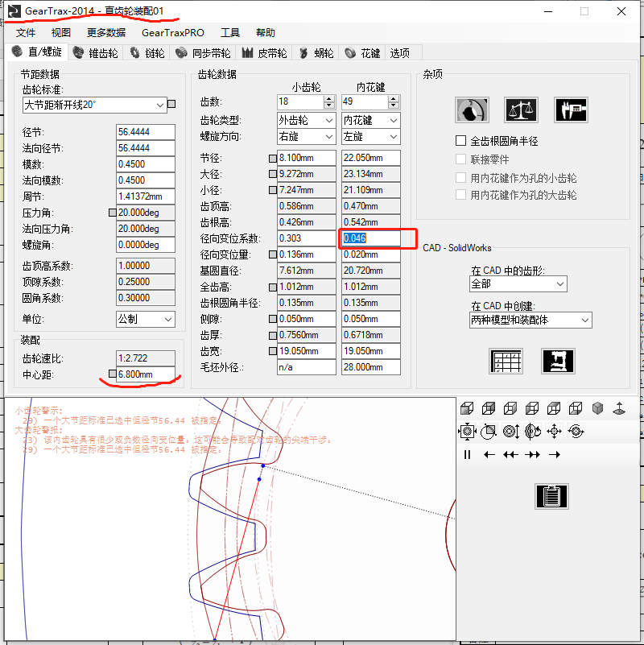Click the 模数 input field

pos(146,164)
